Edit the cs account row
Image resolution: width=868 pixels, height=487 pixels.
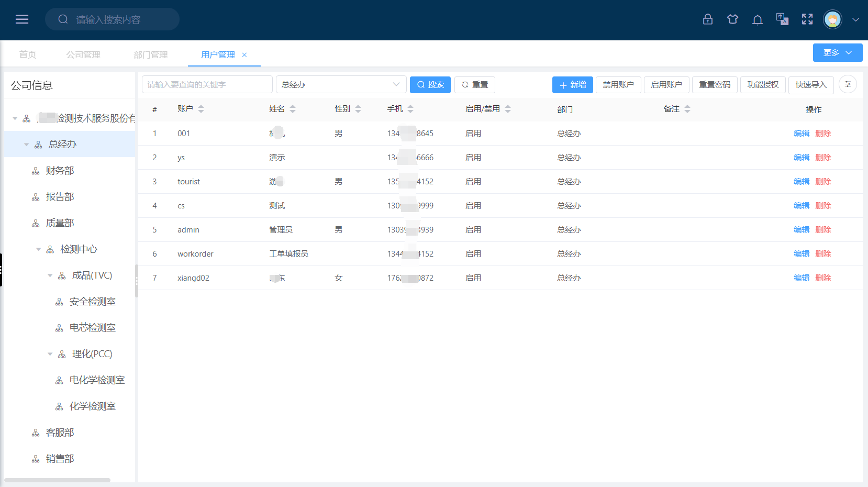pyautogui.click(x=802, y=205)
